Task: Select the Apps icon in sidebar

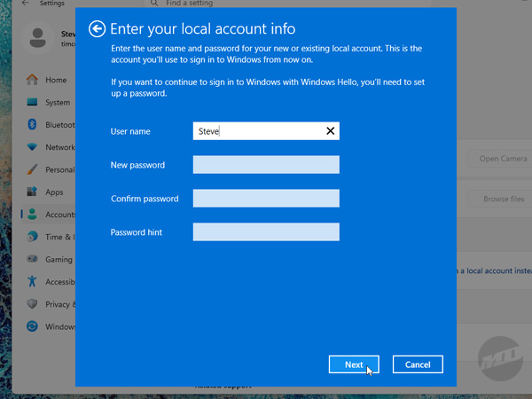Action: [33, 192]
